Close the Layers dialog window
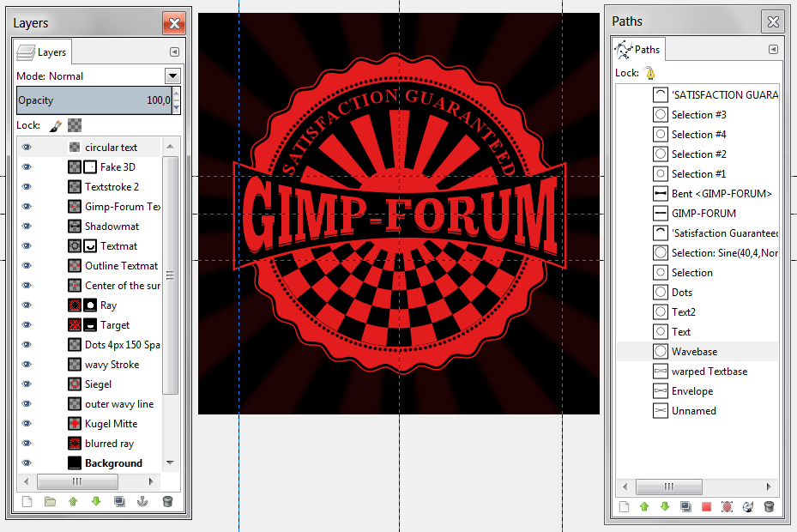The height and width of the screenshot is (532, 797). 174,23
